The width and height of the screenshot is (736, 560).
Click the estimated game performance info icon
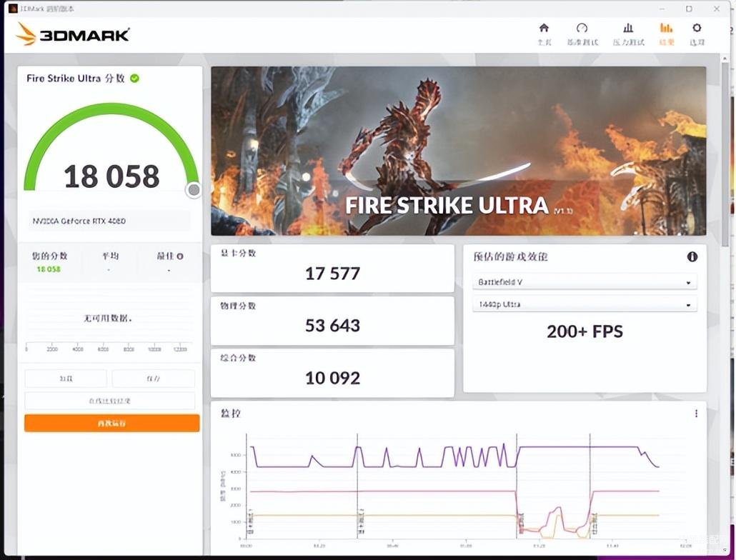point(692,256)
